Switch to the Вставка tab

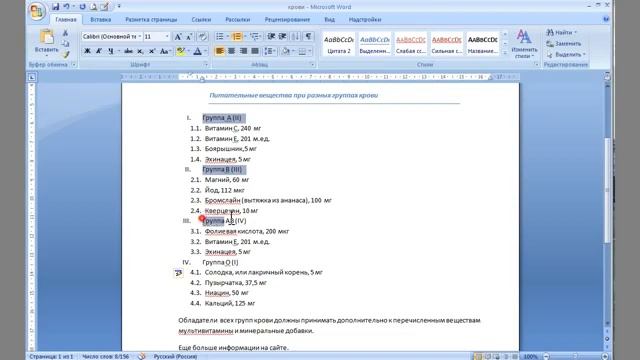[x=100, y=20]
